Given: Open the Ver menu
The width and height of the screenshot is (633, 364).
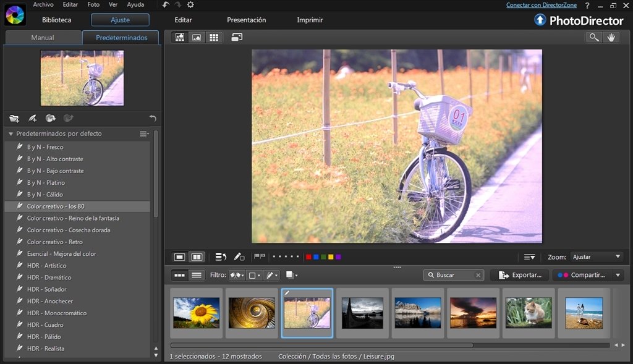Looking at the screenshot, I should click(x=113, y=4).
